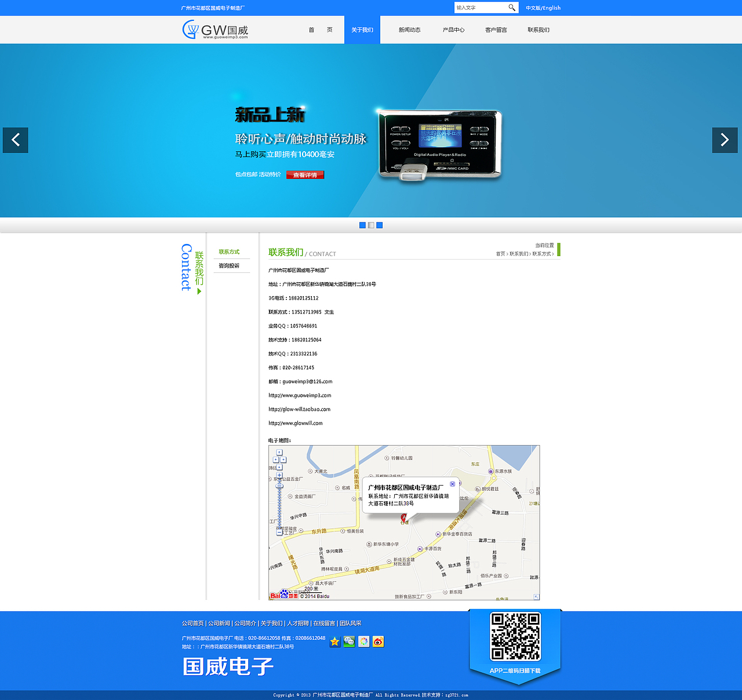Pan the map right with arrow button
The image size is (742, 700).
[283, 460]
